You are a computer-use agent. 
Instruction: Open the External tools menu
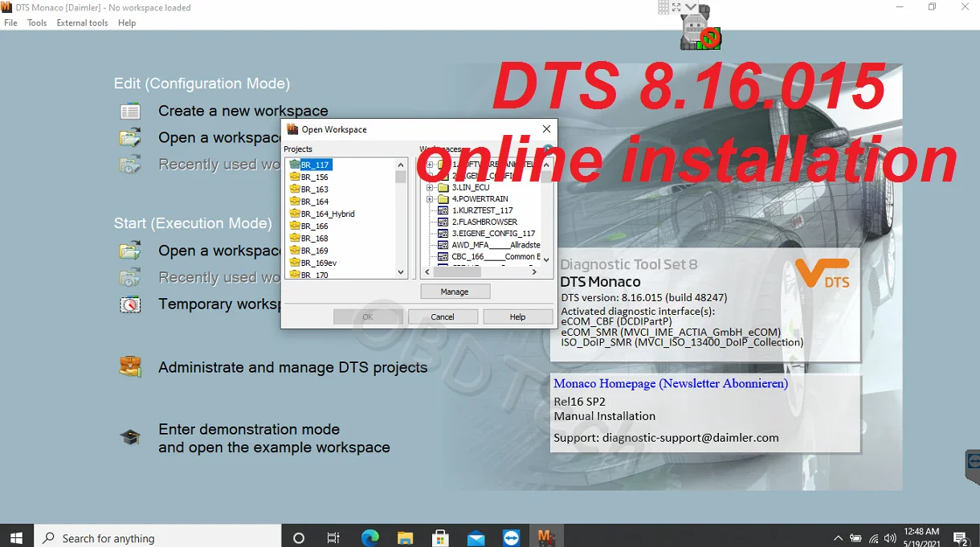coord(82,22)
